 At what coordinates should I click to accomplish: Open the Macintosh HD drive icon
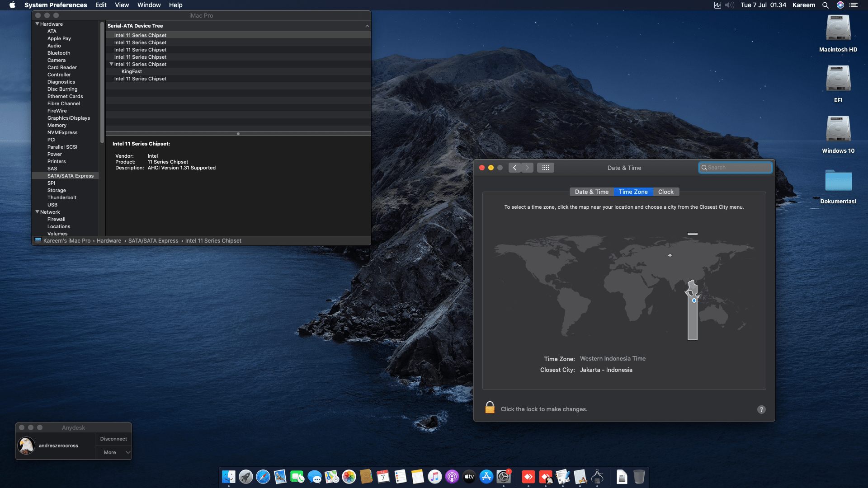838,28
